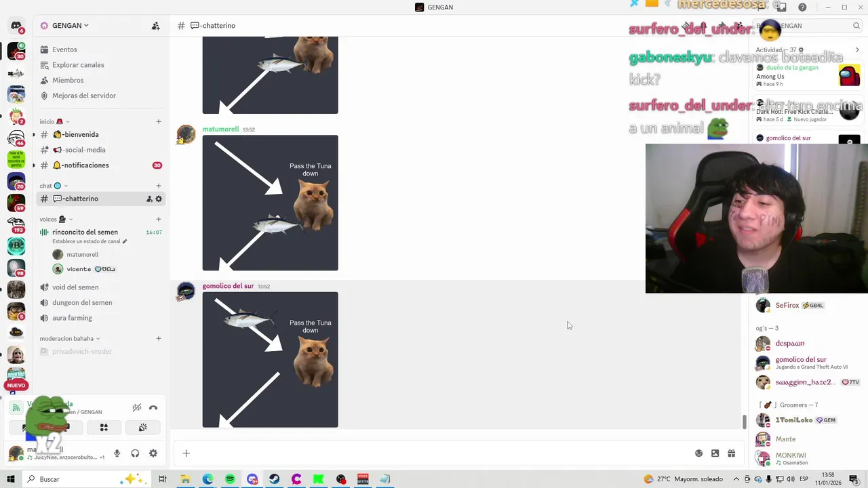
Task: Open Among Us activity card
Action: click(x=808, y=76)
